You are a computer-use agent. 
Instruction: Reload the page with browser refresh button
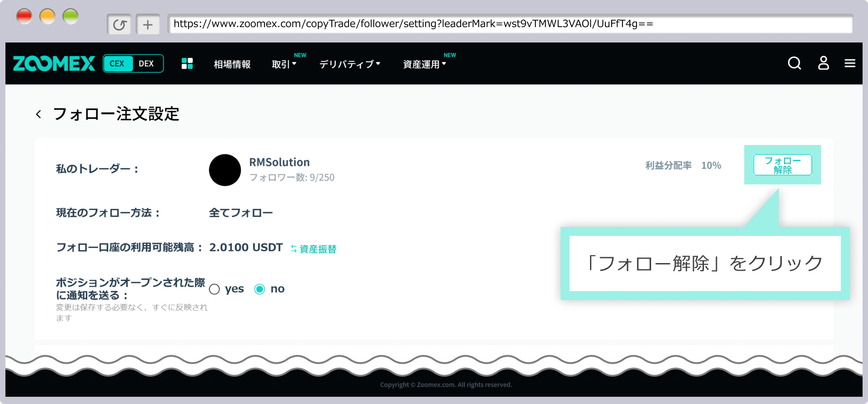tap(119, 24)
